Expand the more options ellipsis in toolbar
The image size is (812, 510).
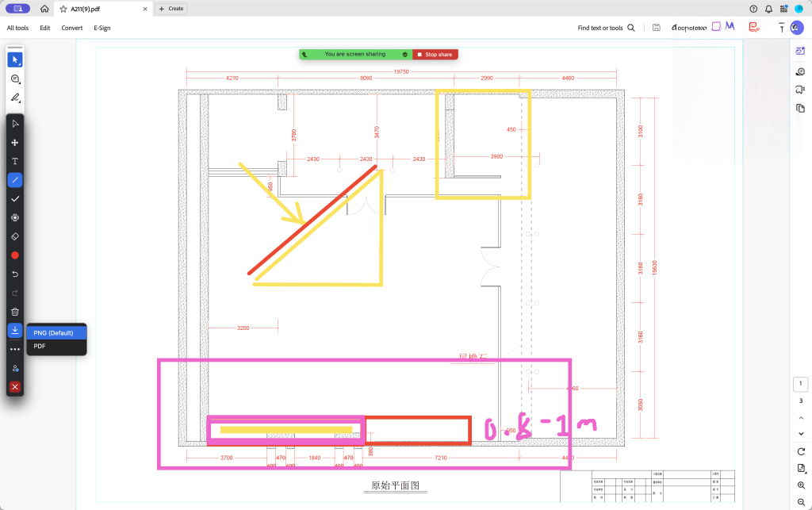pyautogui.click(x=15, y=349)
